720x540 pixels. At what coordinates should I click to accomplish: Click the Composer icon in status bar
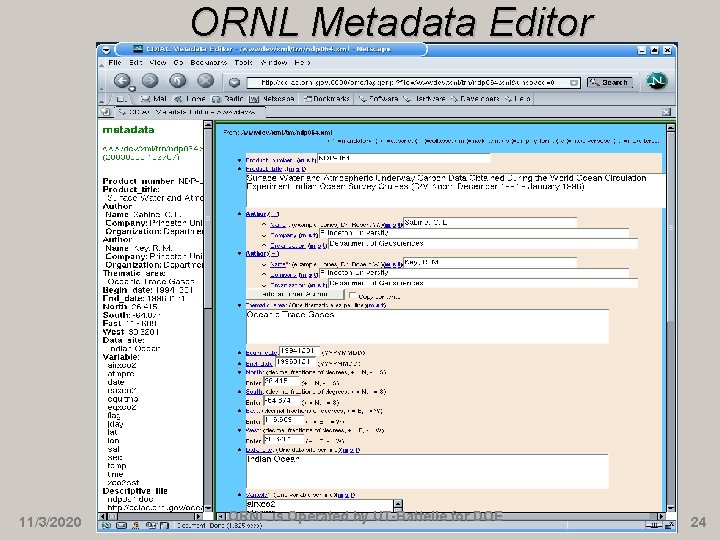164,525
